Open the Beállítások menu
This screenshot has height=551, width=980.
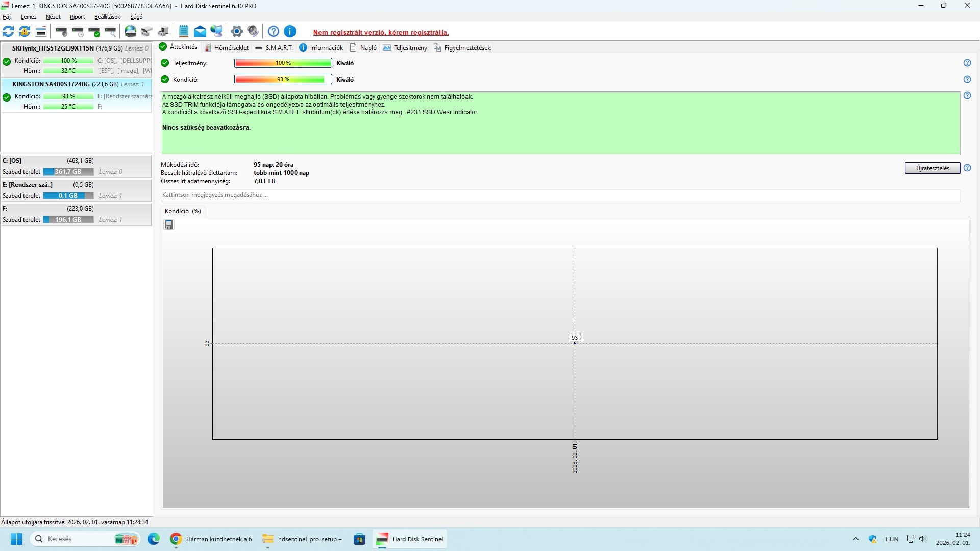click(x=107, y=17)
